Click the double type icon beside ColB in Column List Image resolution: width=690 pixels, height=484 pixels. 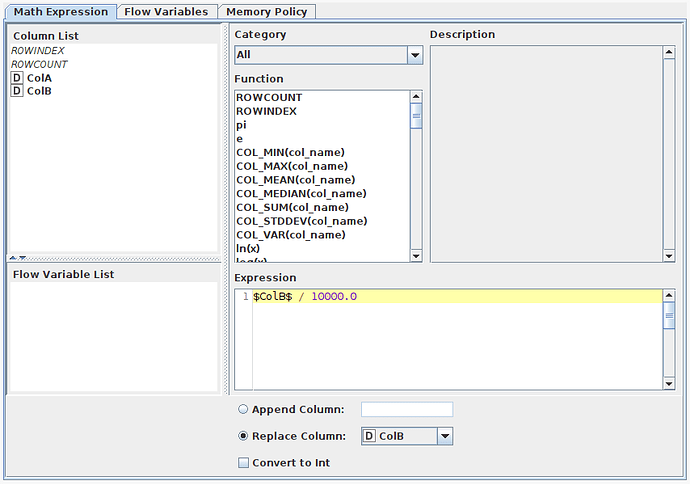click(x=17, y=91)
